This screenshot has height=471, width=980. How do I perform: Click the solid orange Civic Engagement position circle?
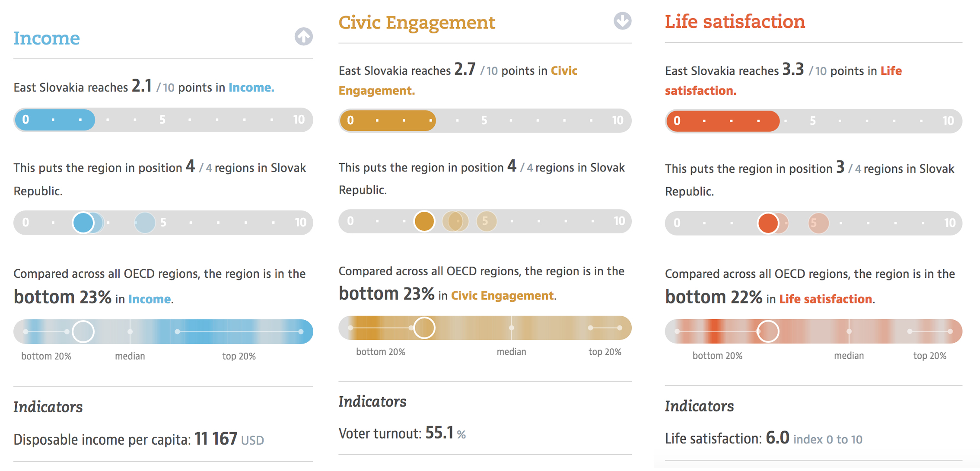pos(424,222)
